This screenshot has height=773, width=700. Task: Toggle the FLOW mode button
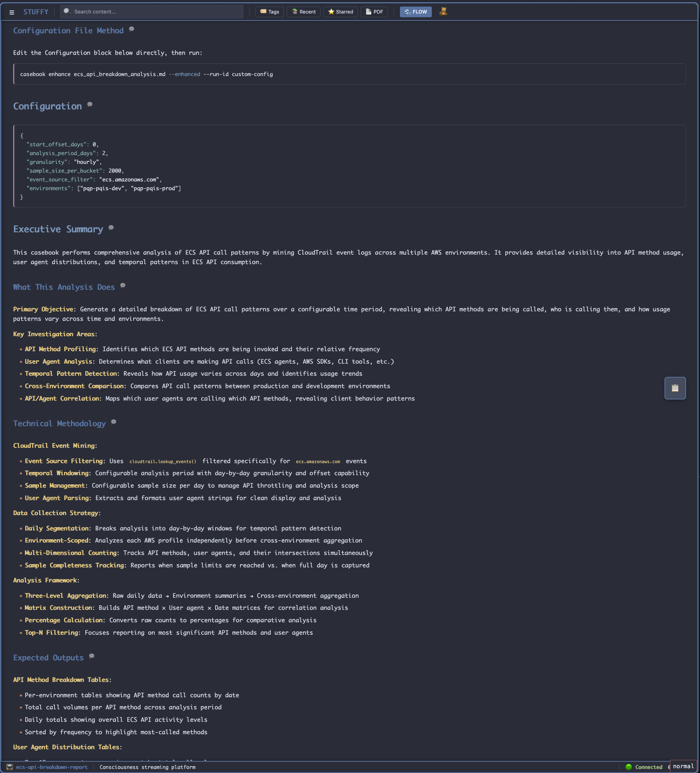[x=415, y=12]
